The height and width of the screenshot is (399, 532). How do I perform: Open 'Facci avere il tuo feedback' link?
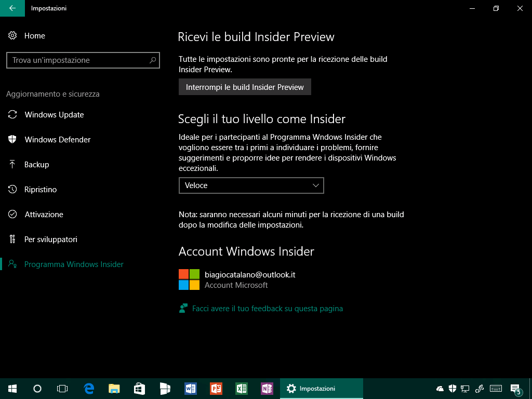pos(268,309)
